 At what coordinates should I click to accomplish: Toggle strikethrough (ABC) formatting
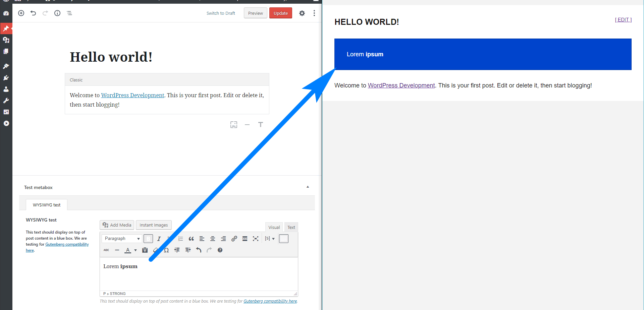(x=106, y=250)
